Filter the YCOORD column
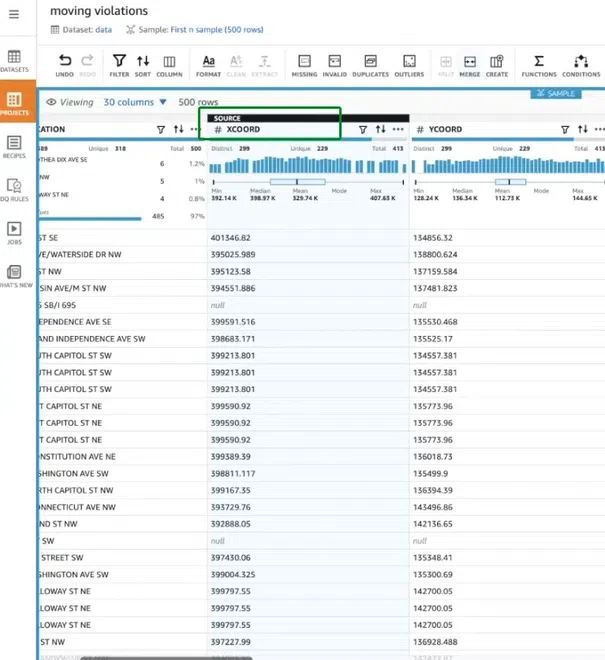The image size is (605, 660). pyautogui.click(x=565, y=130)
